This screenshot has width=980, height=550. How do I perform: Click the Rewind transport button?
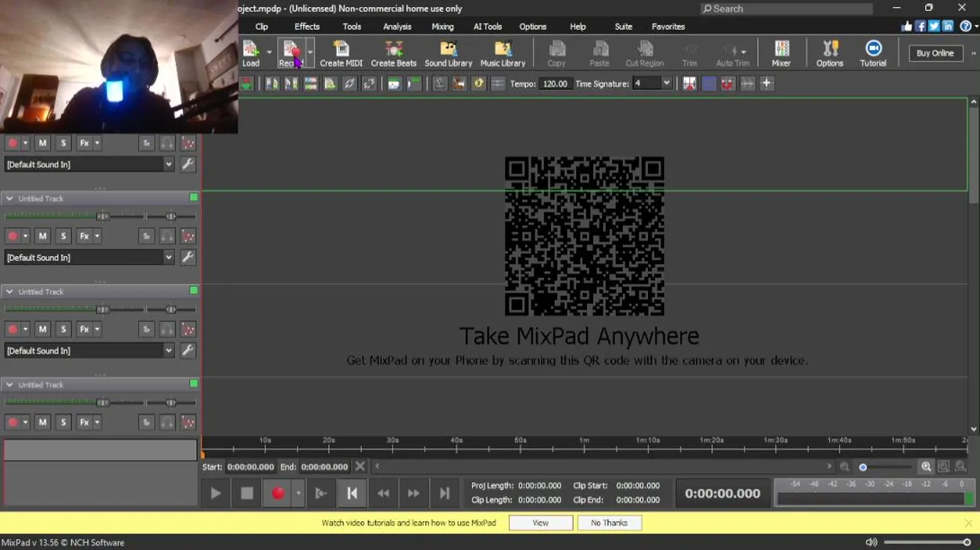(x=383, y=493)
